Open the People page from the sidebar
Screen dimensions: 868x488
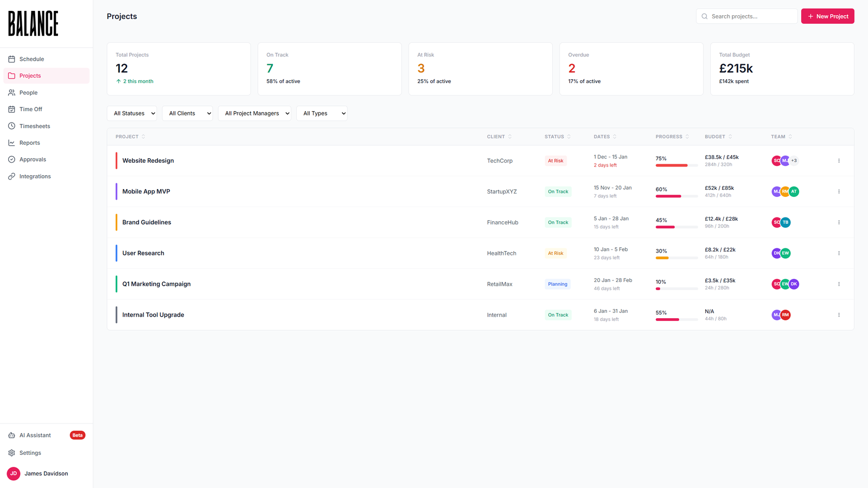point(29,92)
